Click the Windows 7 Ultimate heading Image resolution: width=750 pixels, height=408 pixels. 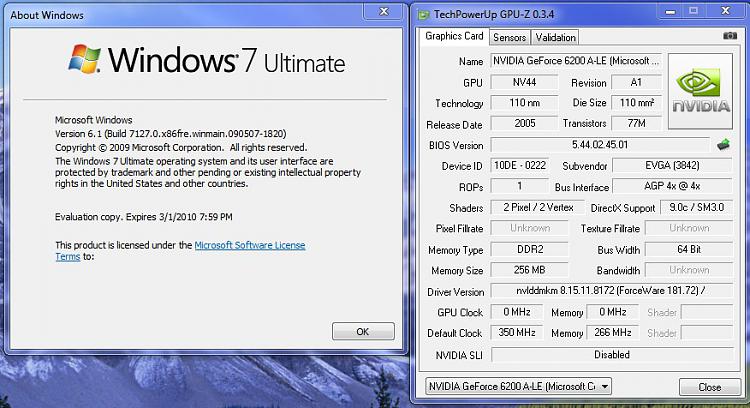pos(226,61)
